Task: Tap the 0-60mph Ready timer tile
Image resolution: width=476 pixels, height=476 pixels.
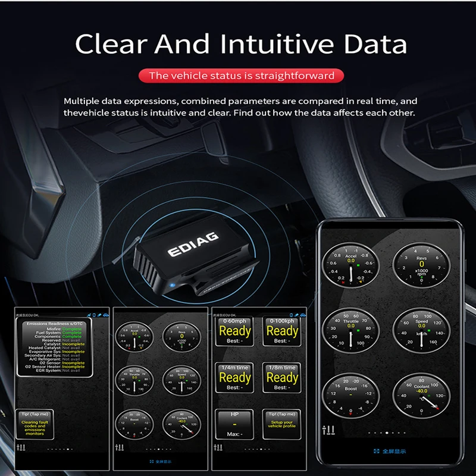Action: point(234,331)
